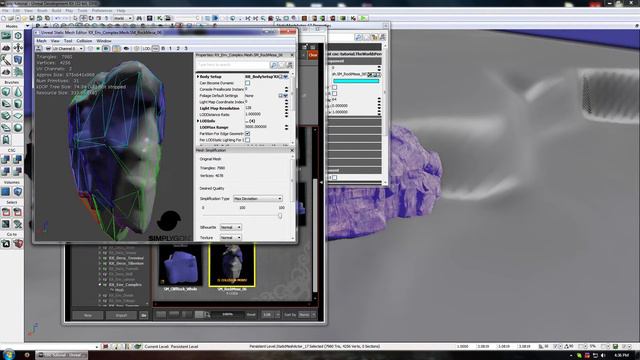Click the Go to Actor icon
Viewport: 640px width, 360px height.
[6, 244]
